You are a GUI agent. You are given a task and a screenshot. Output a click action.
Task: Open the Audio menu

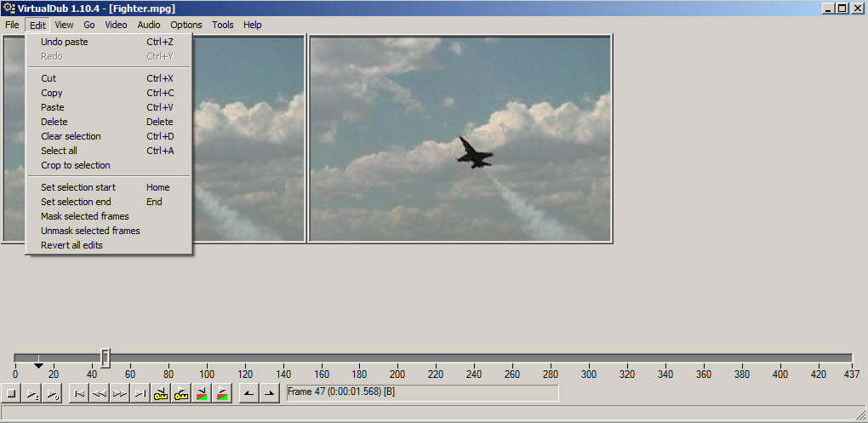[149, 25]
